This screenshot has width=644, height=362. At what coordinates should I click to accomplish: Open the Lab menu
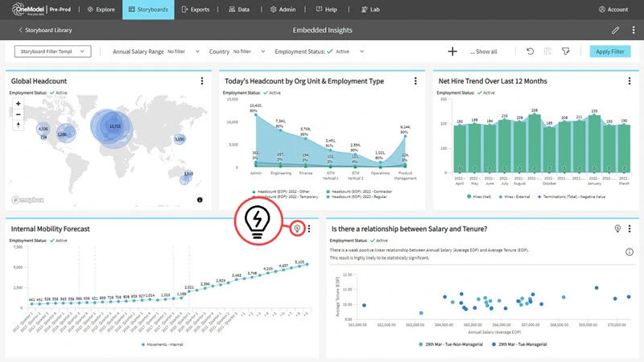coord(370,10)
